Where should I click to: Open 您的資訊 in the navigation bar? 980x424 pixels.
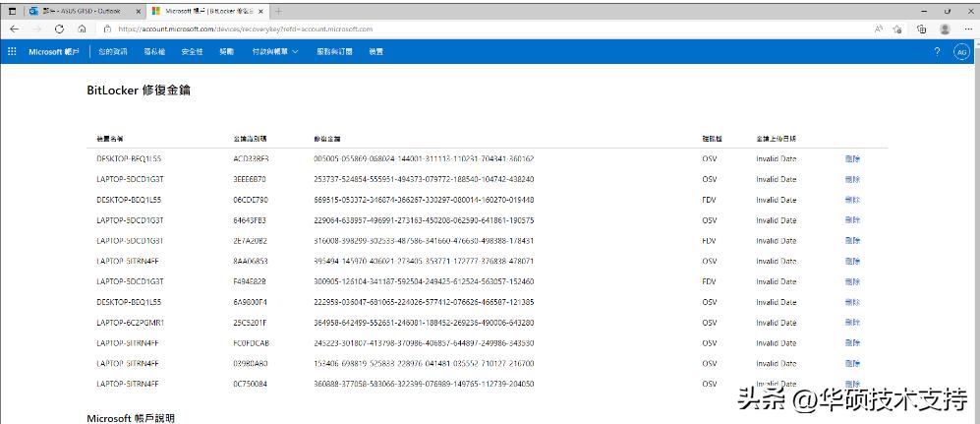click(x=113, y=52)
